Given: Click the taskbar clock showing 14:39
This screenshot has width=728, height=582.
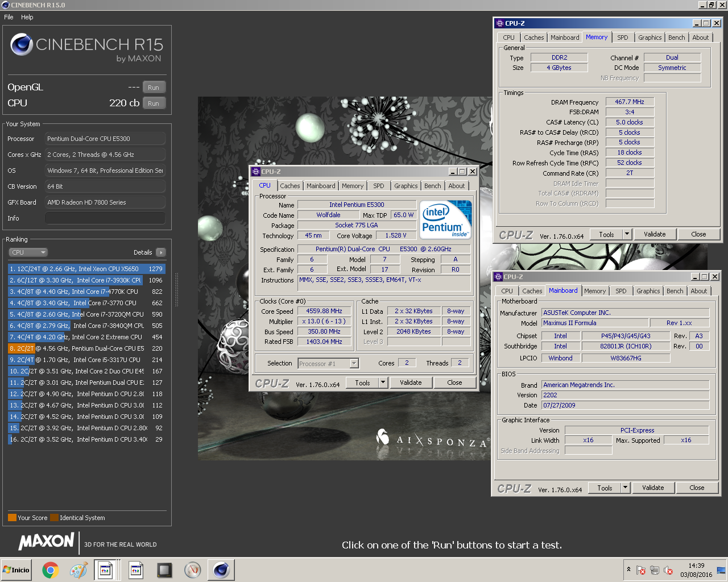Looking at the screenshot, I should tap(696, 570).
